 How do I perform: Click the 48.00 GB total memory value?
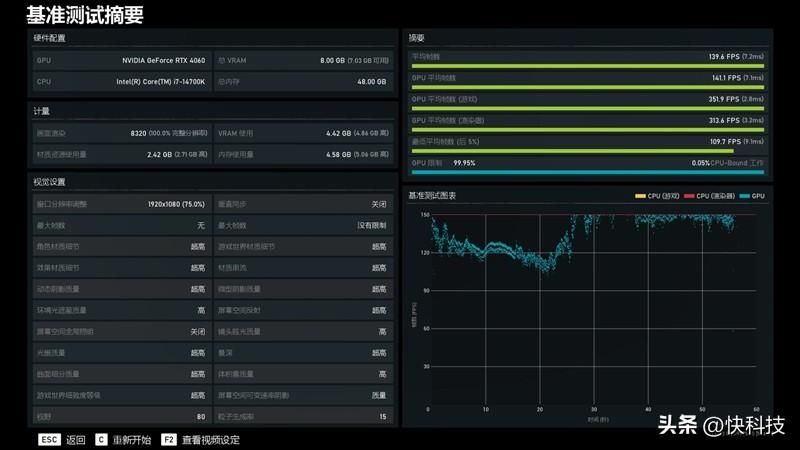(x=371, y=82)
